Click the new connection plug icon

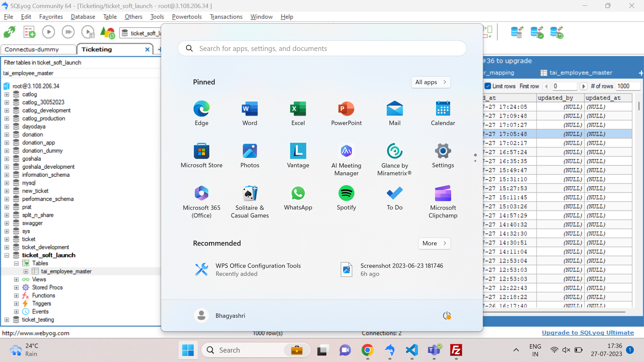9,33
